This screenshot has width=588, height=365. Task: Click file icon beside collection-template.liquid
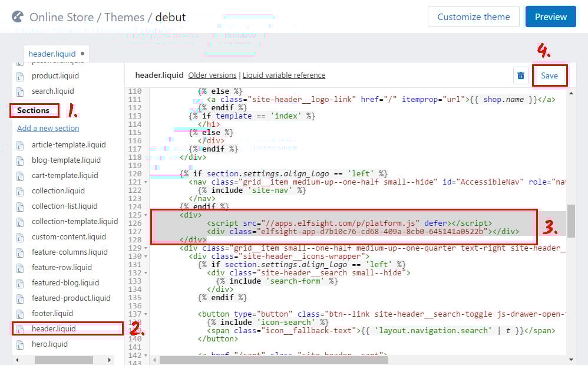click(x=20, y=222)
